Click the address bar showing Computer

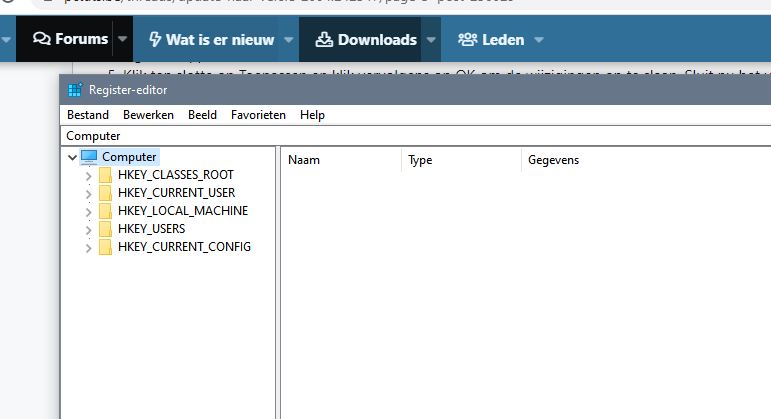coord(400,135)
